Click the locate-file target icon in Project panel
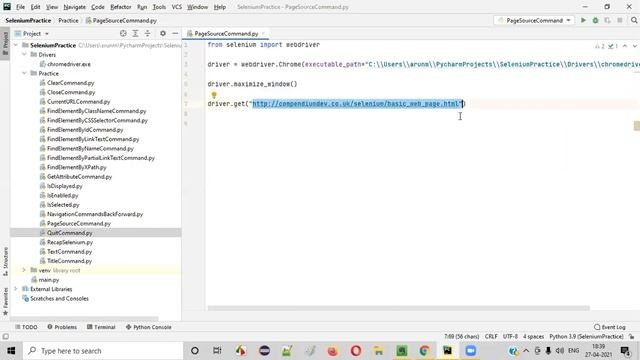 point(123,33)
